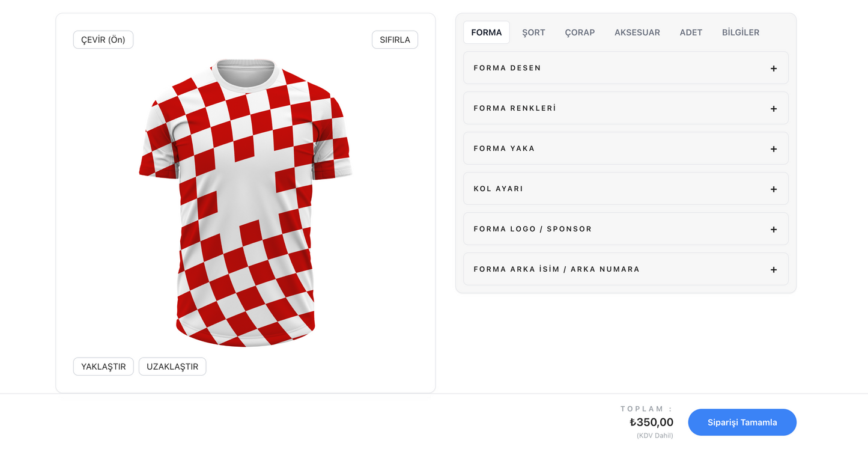Select the AKSESUAR tab
Image resolution: width=868 pixels, height=461 pixels.
pyautogui.click(x=637, y=32)
